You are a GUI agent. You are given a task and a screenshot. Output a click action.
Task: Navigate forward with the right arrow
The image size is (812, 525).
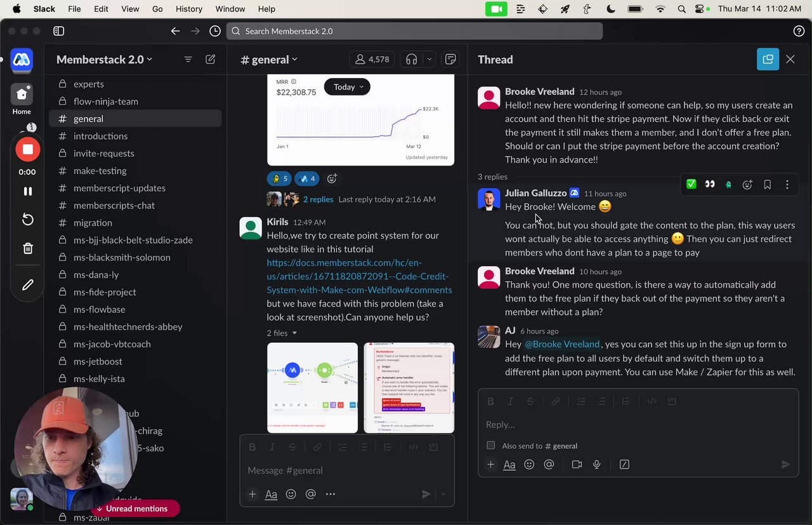coord(195,31)
